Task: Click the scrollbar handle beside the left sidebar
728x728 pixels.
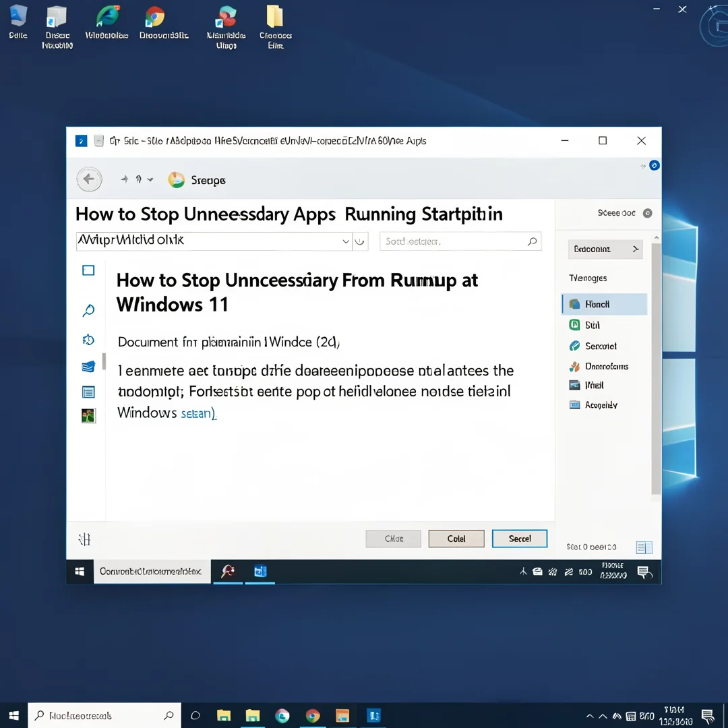Action: 104,361
